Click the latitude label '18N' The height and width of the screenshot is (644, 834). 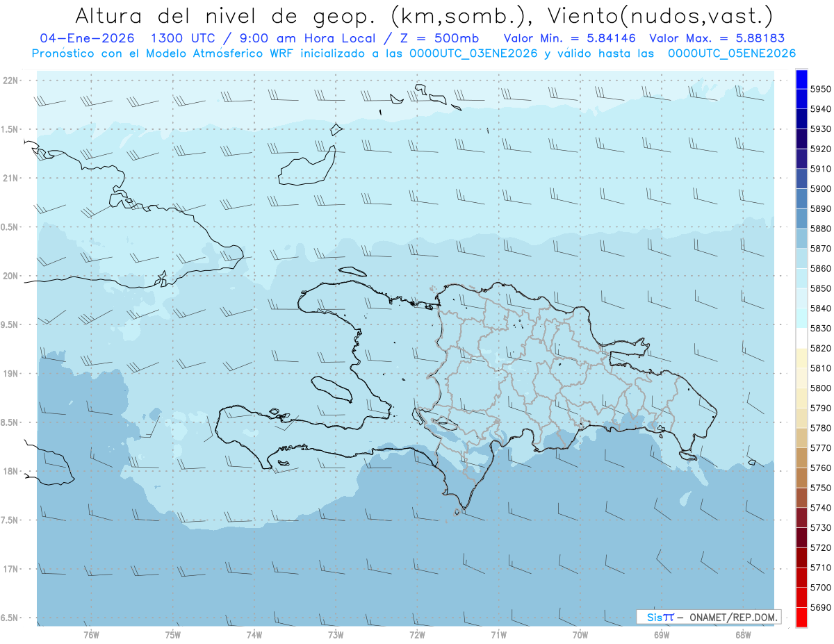coord(11,471)
